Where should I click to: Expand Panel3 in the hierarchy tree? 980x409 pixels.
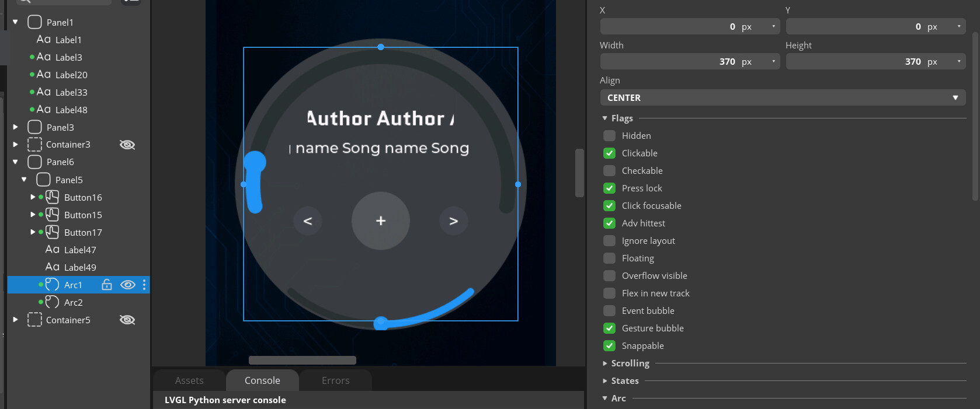point(16,127)
